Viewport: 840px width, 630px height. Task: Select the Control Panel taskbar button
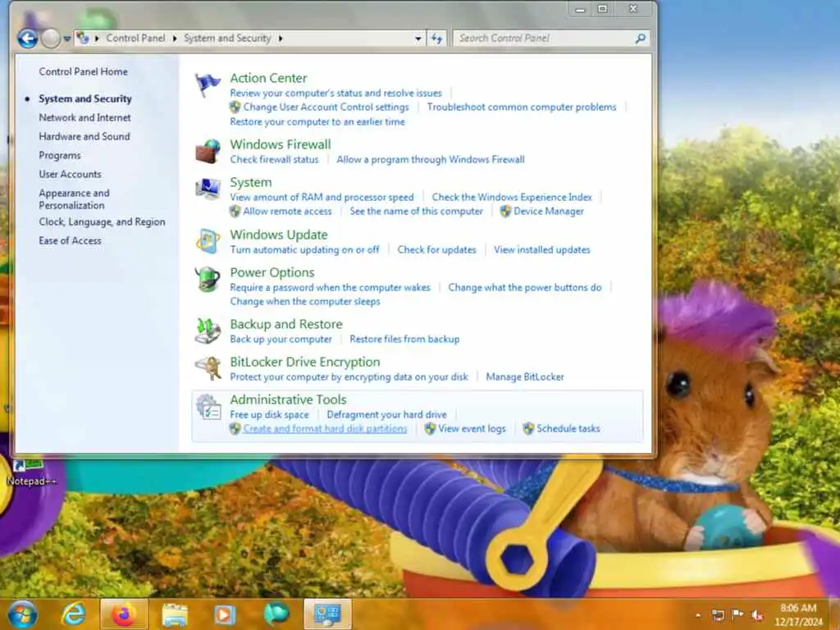tap(328, 614)
